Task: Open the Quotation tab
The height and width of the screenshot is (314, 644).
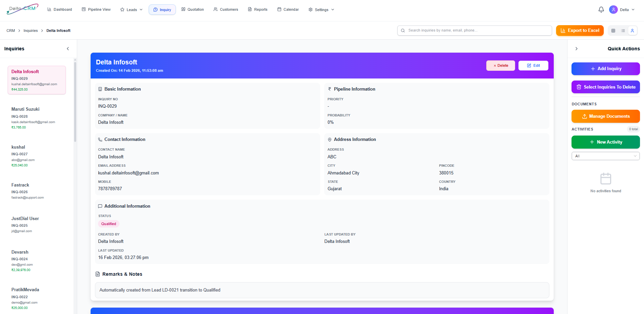Action: [193, 10]
